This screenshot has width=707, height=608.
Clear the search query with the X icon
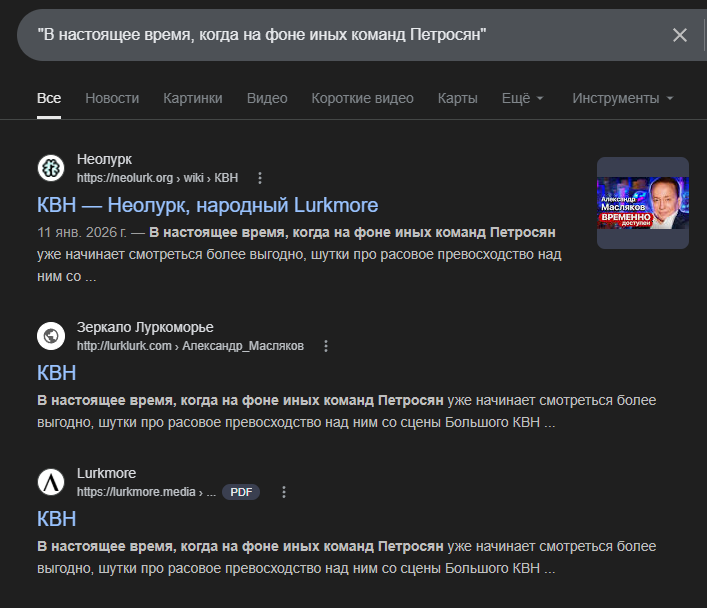(679, 35)
